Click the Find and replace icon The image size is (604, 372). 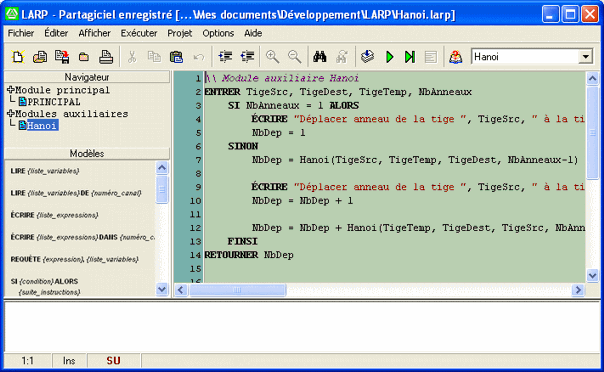pyautogui.click(x=342, y=57)
